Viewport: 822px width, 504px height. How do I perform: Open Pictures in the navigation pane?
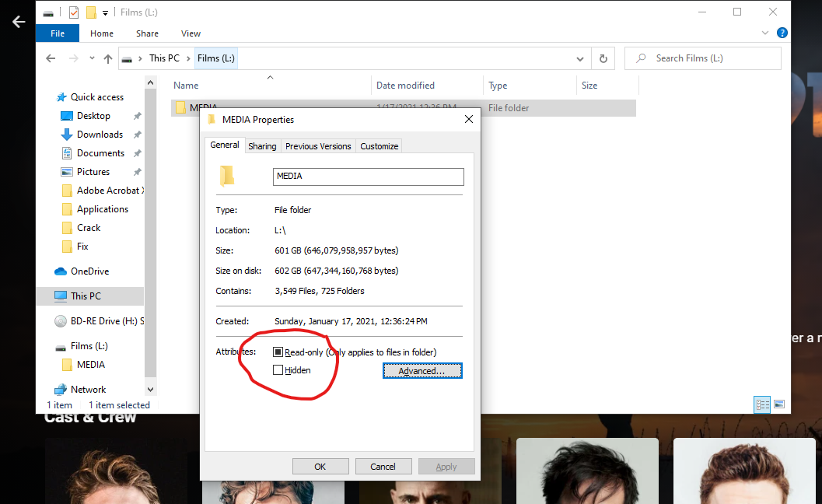tap(93, 171)
